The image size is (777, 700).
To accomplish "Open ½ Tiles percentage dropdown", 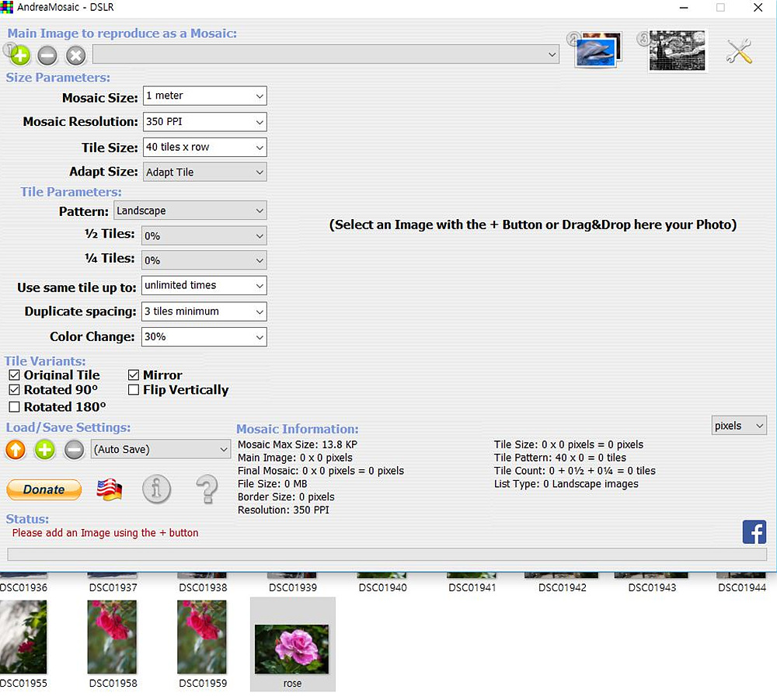I will pyautogui.click(x=204, y=236).
